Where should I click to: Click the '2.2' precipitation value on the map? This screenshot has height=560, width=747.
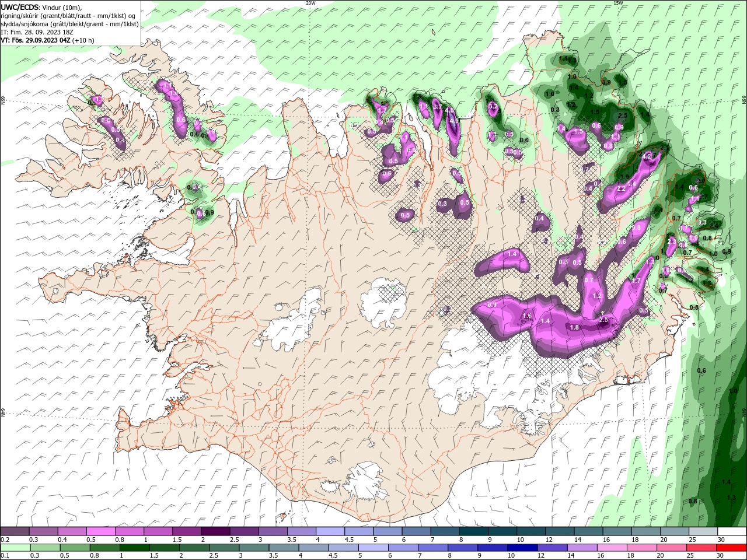pyautogui.click(x=621, y=188)
